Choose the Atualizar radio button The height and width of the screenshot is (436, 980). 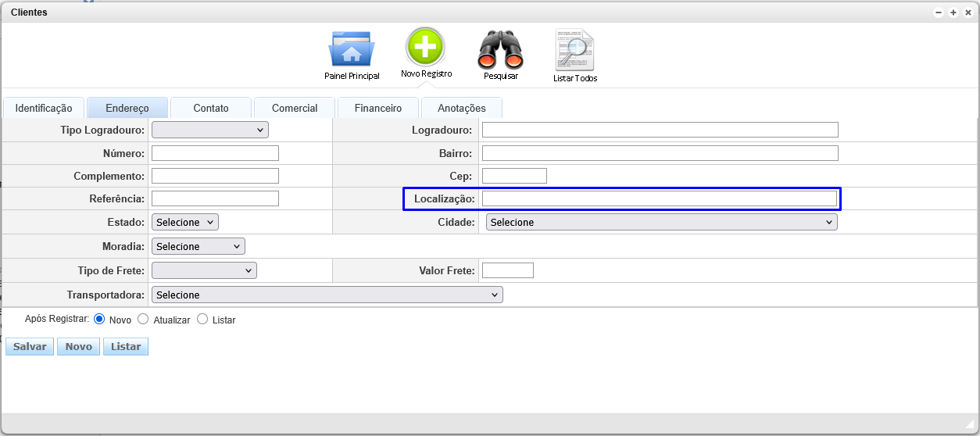tap(143, 319)
